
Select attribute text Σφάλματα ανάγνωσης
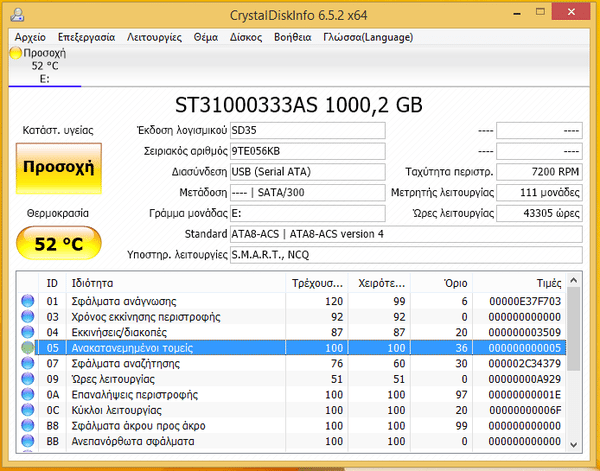(124, 302)
